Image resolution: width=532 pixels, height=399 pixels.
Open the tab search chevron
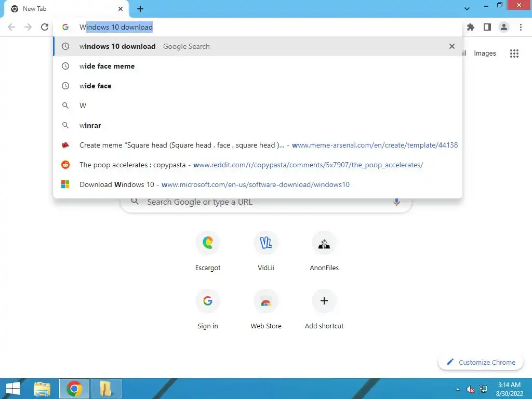click(x=467, y=9)
